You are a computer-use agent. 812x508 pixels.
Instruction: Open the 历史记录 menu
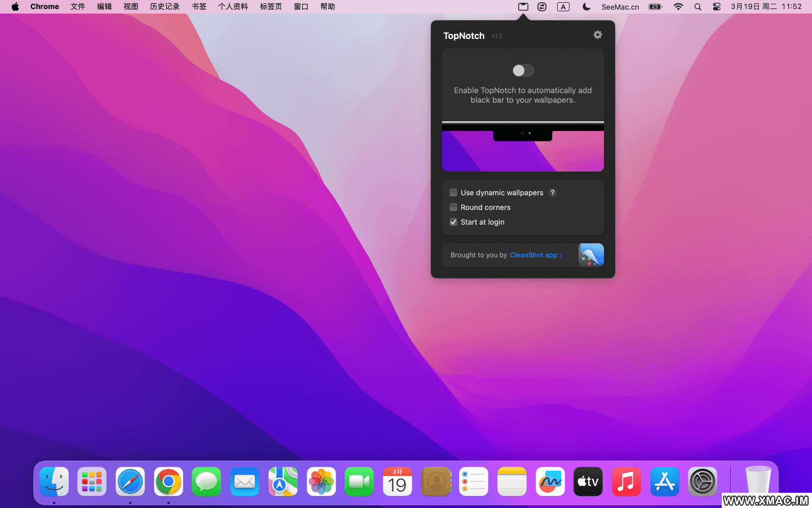[x=165, y=7]
